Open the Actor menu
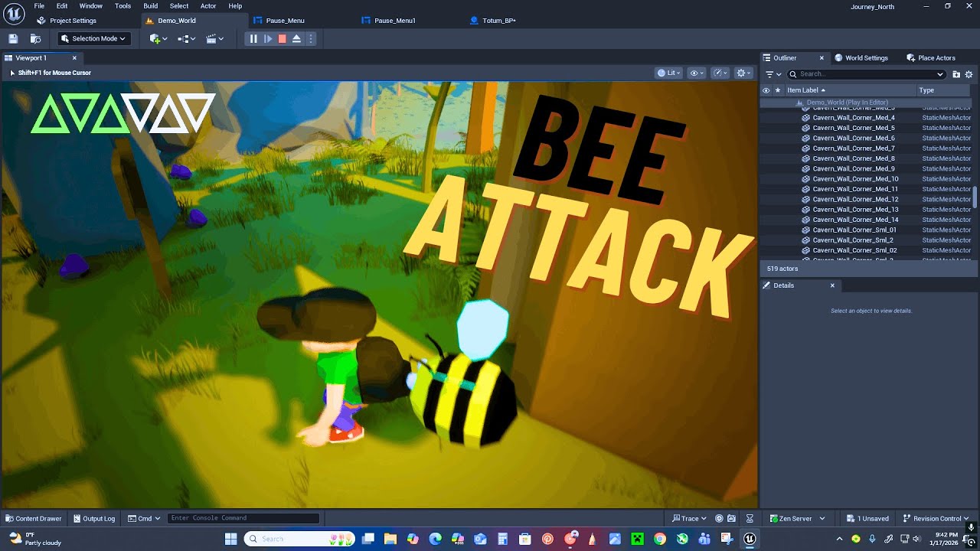The image size is (980, 551). pyautogui.click(x=208, y=5)
